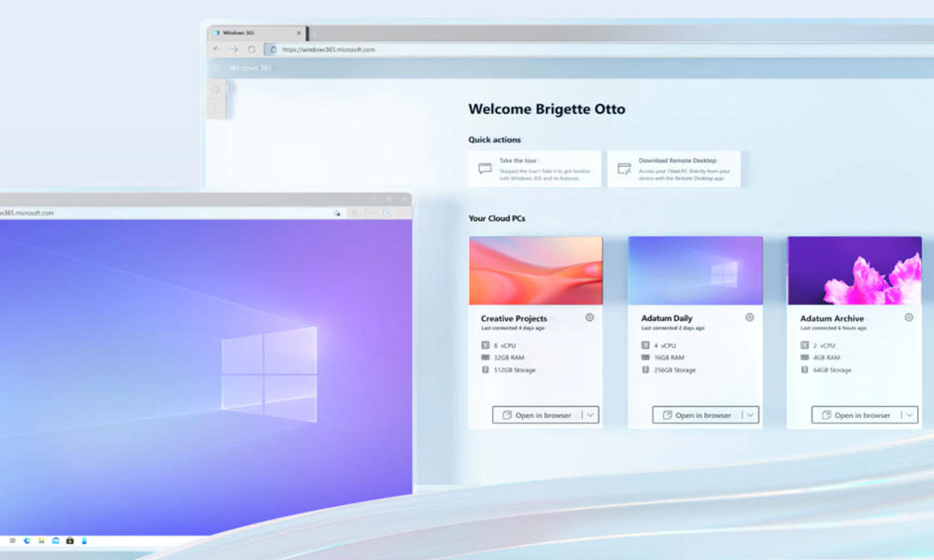
Task: Click the star icon in front window address bar
Action: [x=338, y=213]
